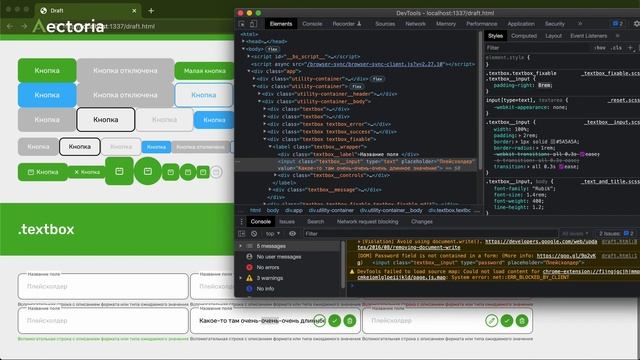Collapse the body element node
The width and height of the screenshot is (640, 360).
[243, 49]
